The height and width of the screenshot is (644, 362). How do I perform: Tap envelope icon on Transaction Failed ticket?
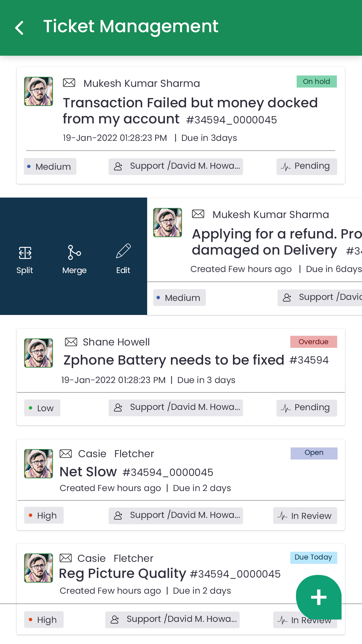[x=69, y=83]
